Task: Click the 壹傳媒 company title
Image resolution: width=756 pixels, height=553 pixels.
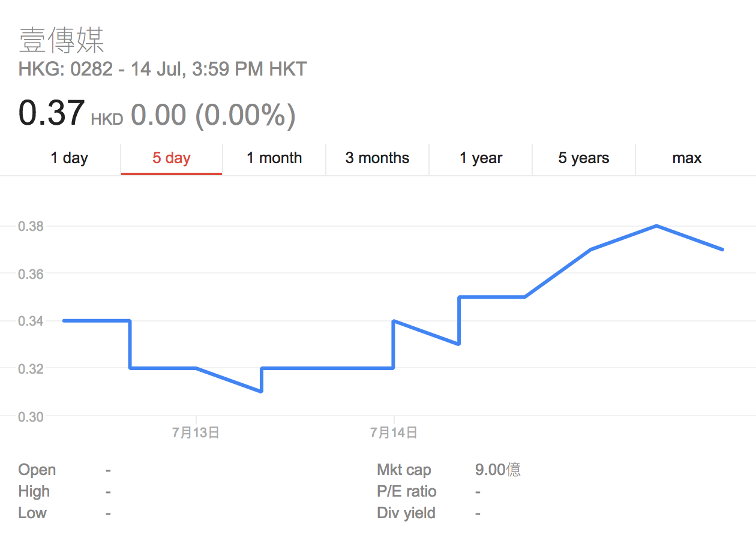Action: (61, 41)
